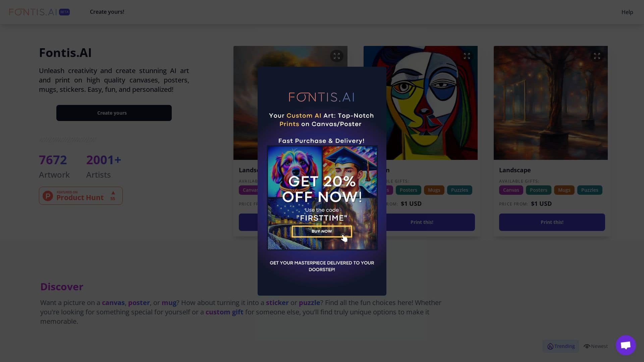The image size is (644, 362).
Task: Select the Canvas tag on the Landscape card
Action: point(511,190)
